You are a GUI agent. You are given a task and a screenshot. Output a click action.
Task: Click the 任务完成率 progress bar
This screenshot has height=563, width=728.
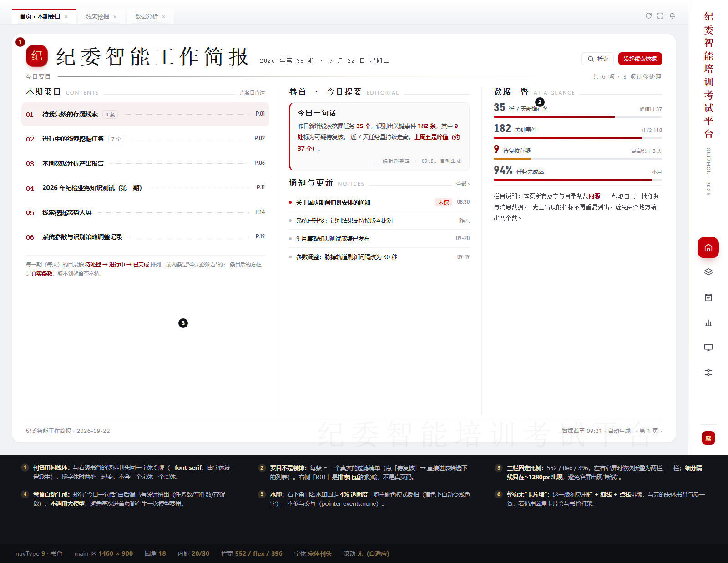[x=578, y=180]
